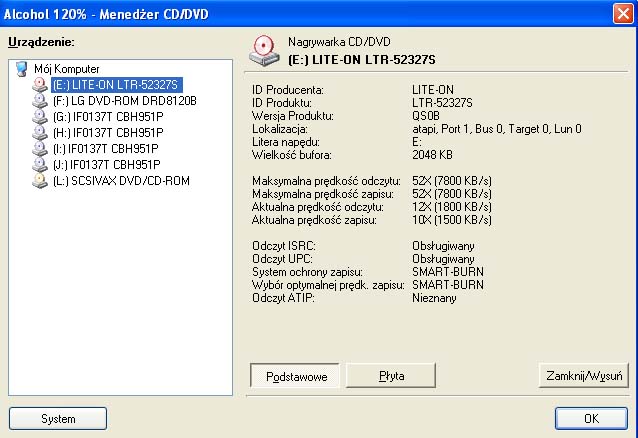This screenshot has height=438, width=638.
Task: Click the My Computer (Mój Komputer) icon
Action: coord(22,69)
